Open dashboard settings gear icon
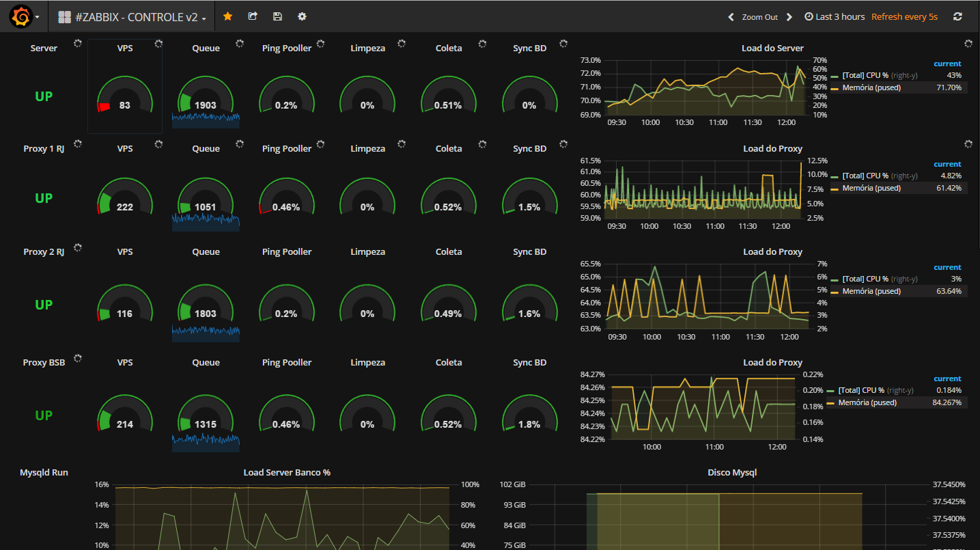Viewport: 980px width, 550px height. [302, 16]
